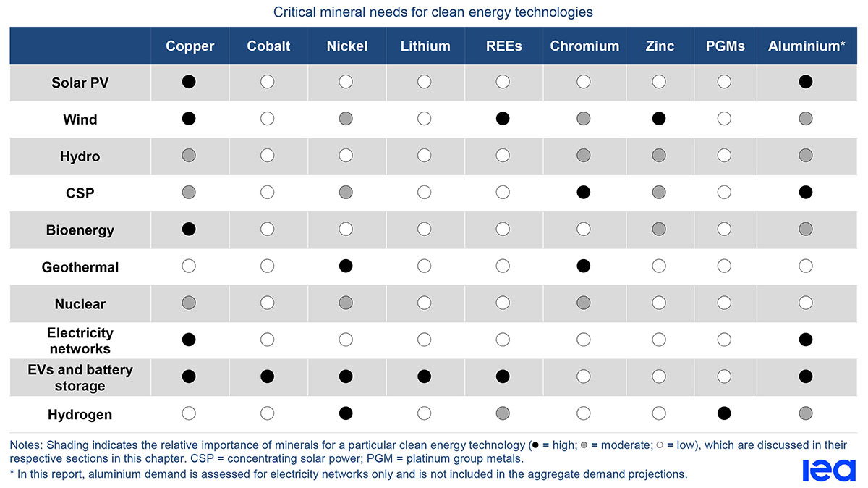Click the black PGMs dot for Hydrogen

point(724,413)
